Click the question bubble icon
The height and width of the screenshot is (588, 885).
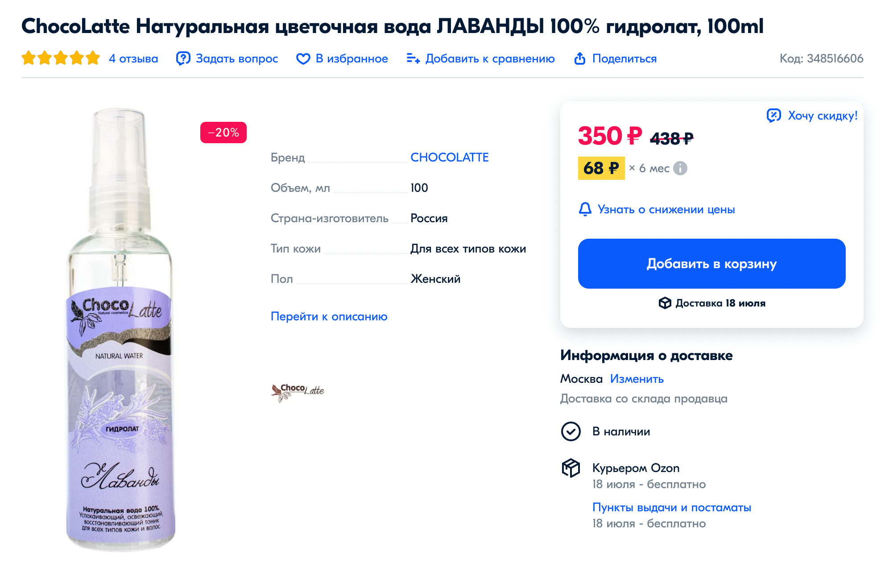coord(183,58)
